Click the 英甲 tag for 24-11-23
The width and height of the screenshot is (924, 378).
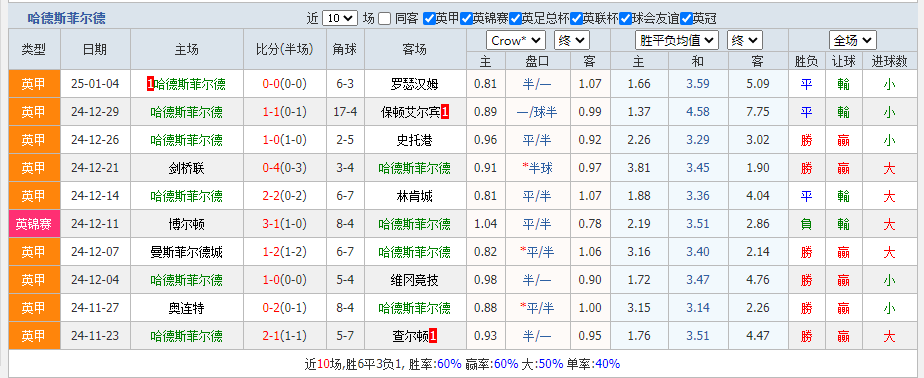click(34, 336)
